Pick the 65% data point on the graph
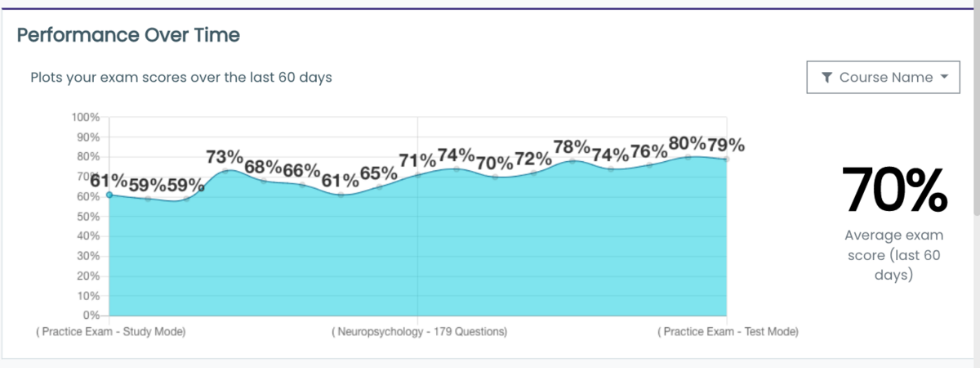Screen dimensions: 980x368 click(x=379, y=186)
